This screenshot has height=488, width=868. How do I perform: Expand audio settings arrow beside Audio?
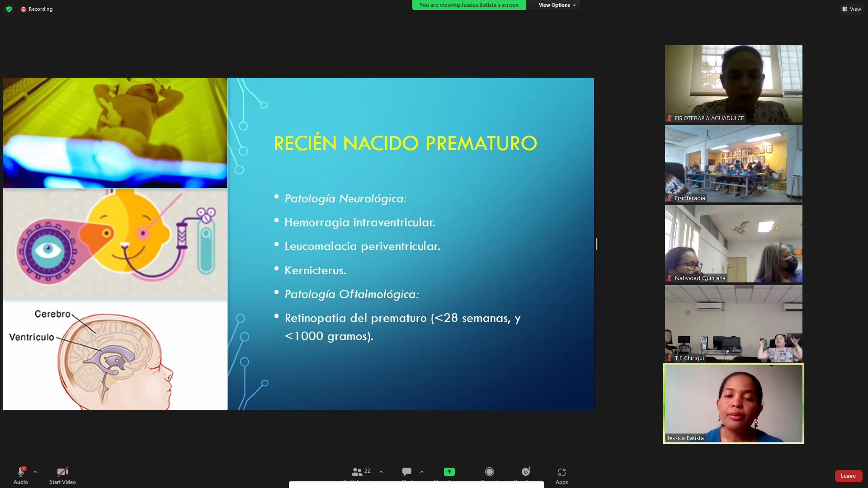click(35, 472)
